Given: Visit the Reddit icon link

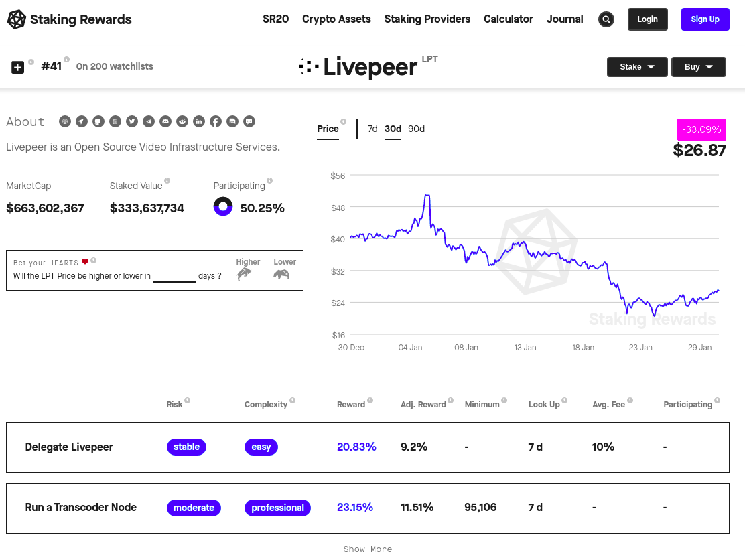Looking at the screenshot, I should (182, 122).
